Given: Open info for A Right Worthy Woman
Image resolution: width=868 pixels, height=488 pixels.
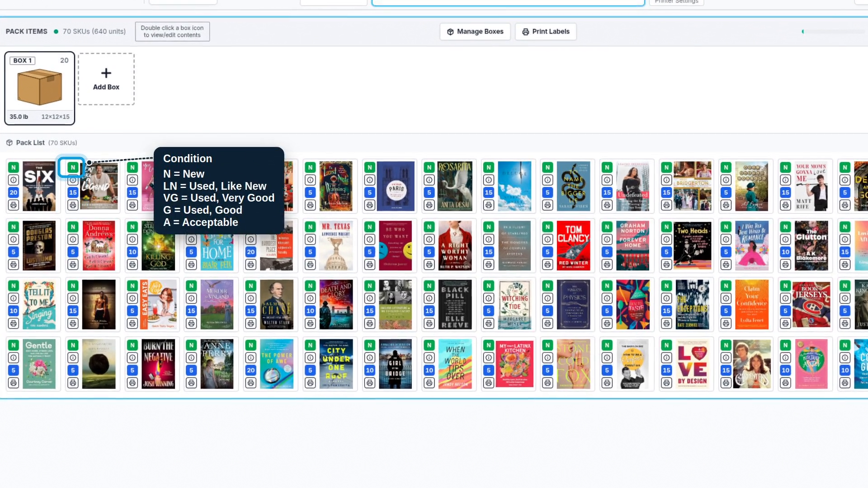Looking at the screenshot, I should point(429,239).
